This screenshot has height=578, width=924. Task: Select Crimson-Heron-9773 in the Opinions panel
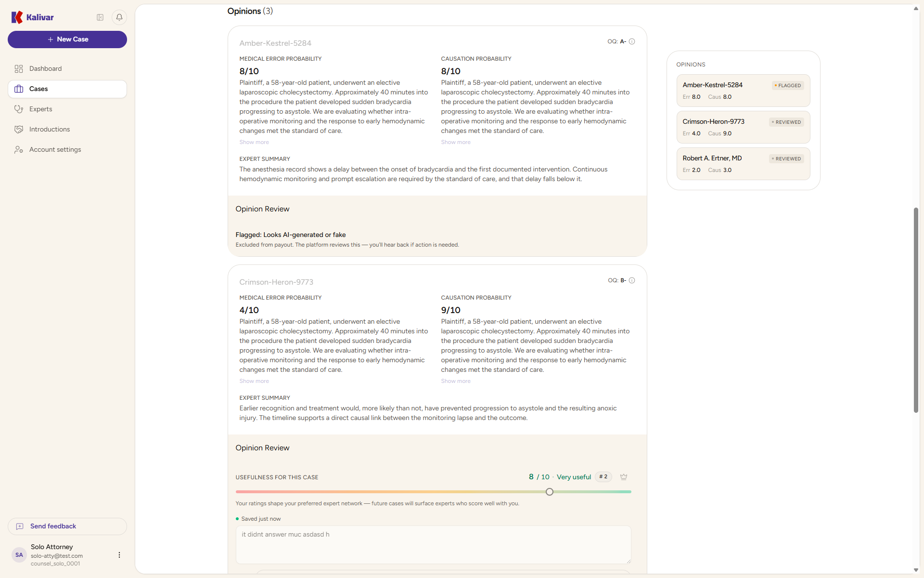click(743, 127)
